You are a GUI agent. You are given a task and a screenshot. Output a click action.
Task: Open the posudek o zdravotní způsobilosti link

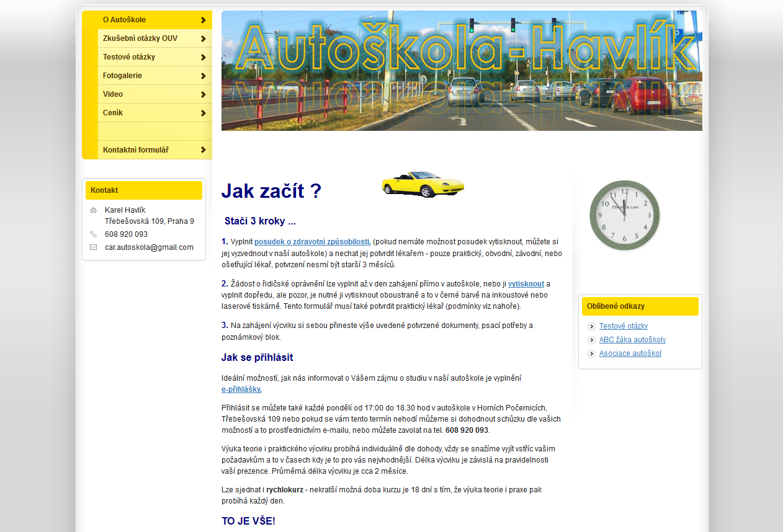pyautogui.click(x=312, y=242)
